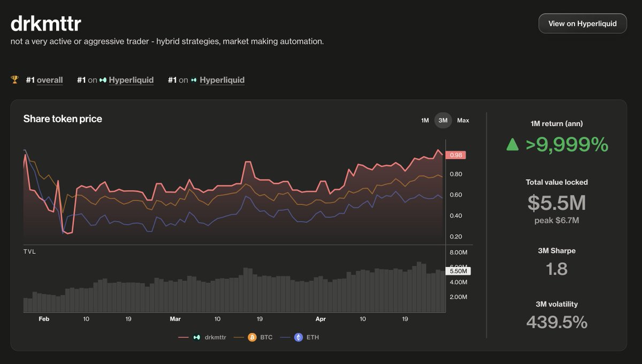Click the 'Total value locked' label
The image size is (642, 364).
556,182
